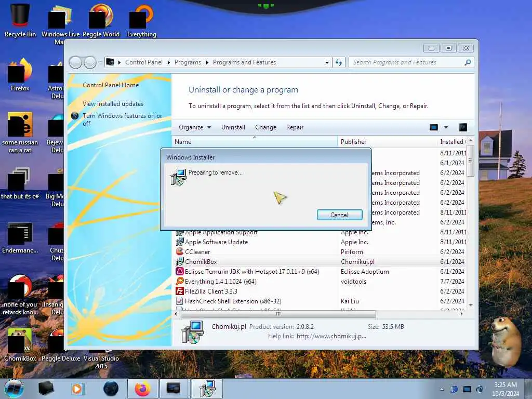Select Apple Software Update row
This screenshot has width=532, height=399.
coord(320,242)
